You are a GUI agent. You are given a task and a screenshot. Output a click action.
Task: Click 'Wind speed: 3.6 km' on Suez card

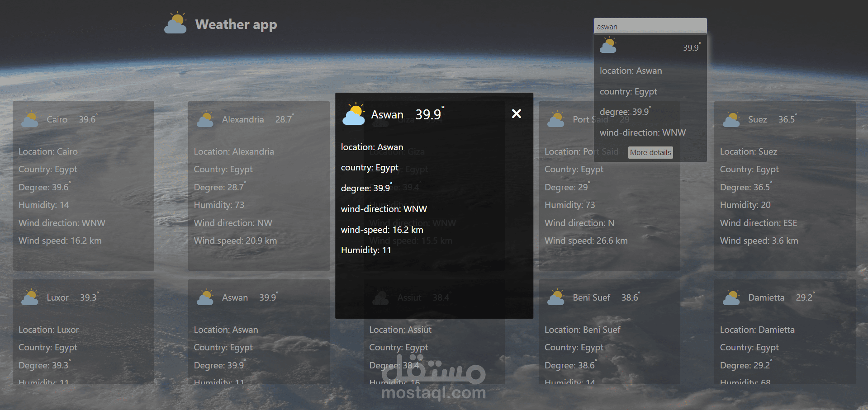pyautogui.click(x=759, y=240)
